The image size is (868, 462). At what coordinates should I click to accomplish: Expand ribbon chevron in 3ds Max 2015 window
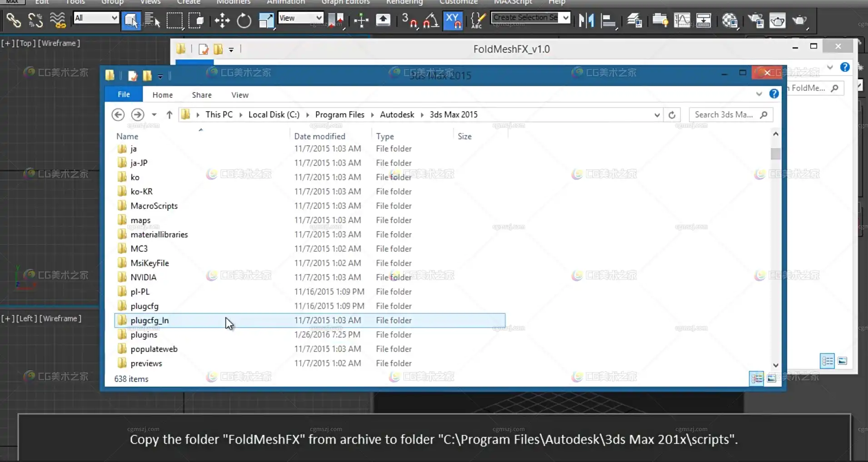[x=759, y=94]
